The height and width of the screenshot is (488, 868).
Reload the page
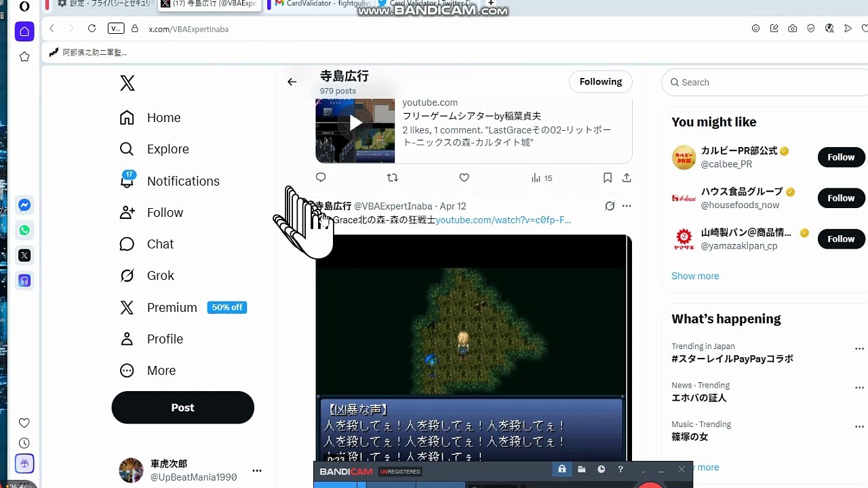click(x=92, y=28)
